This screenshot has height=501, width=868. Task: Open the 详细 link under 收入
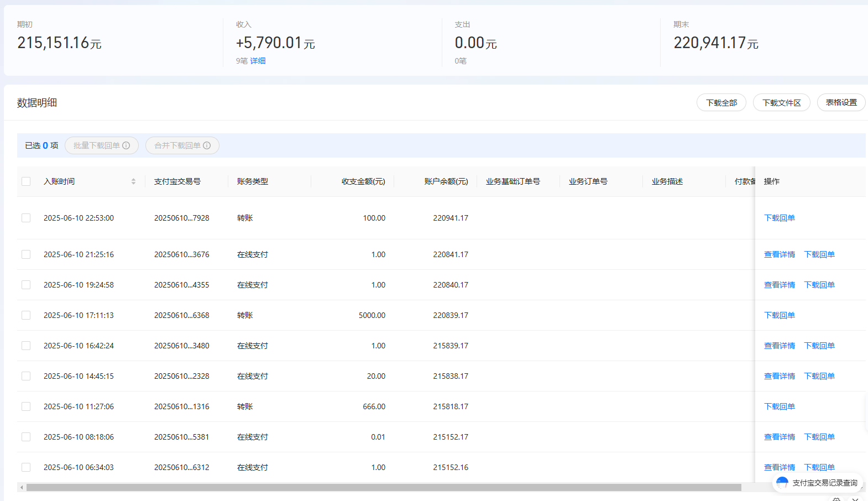(258, 61)
